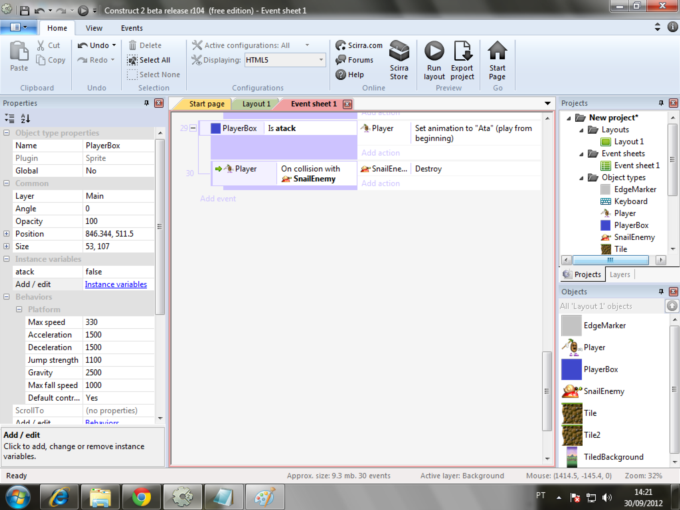The width and height of the screenshot is (680, 510).
Task: Switch to the View ribbon tab
Action: click(x=94, y=28)
